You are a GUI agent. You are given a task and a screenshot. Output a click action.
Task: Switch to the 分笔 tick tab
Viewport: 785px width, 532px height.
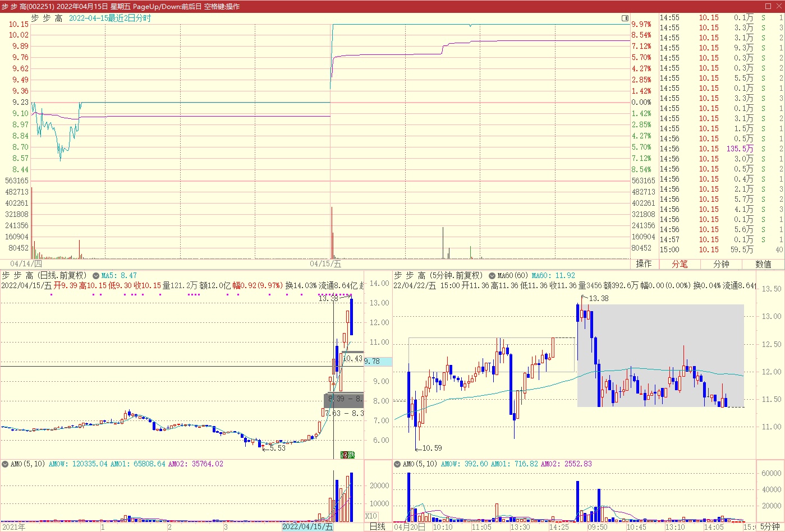[x=680, y=264]
